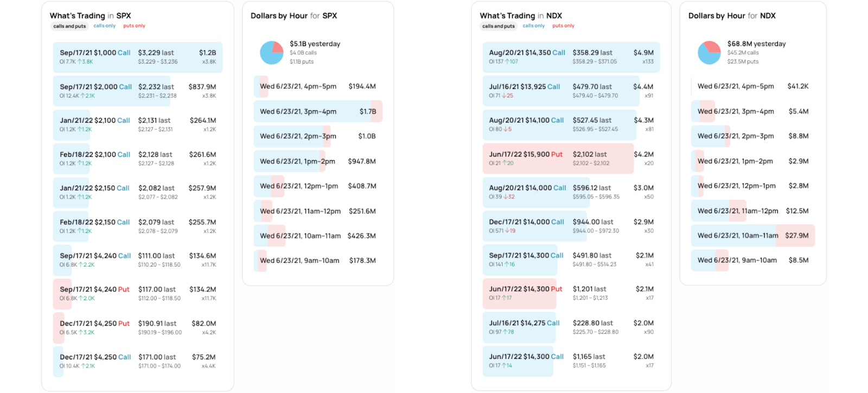The image size is (868, 393).
Task: Open Jan/21/22 $2,100 Call row
Action: click(x=138, y=125)
